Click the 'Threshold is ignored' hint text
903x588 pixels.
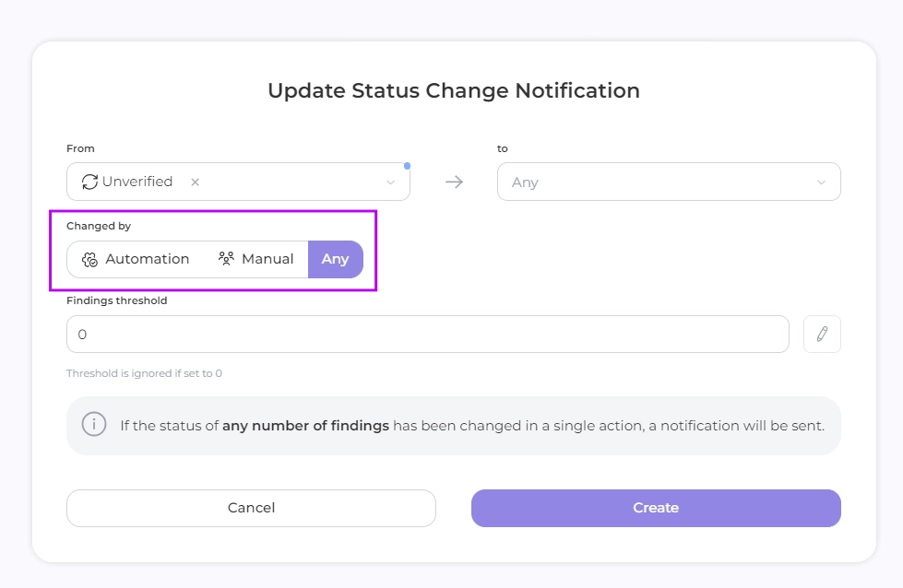144,373
